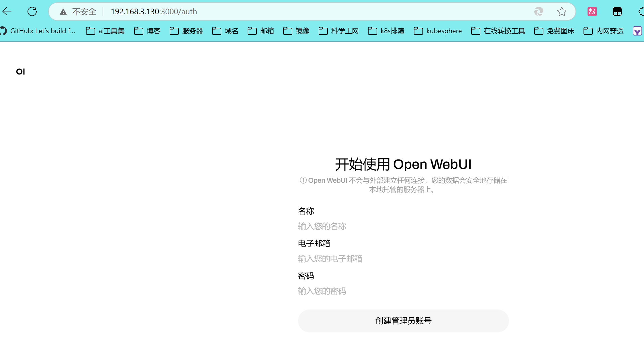
Task: Open the pink translate extension icon
Action: pyautogui.click(x=592, y=11)
